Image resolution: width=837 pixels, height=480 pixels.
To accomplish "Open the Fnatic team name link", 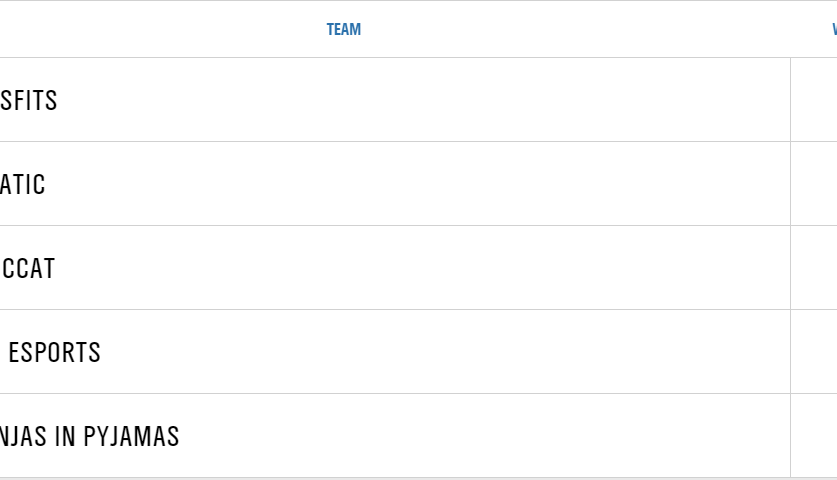I will tap(22, 185).
